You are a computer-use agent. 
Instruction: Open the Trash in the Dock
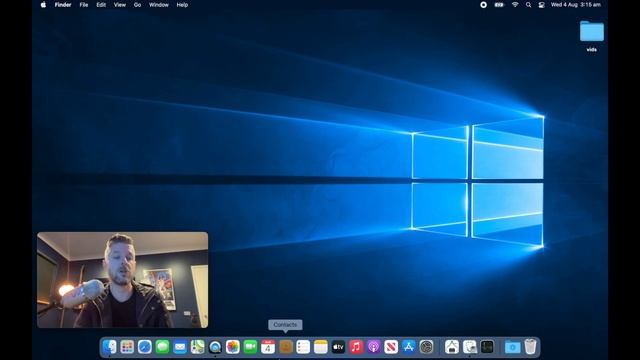[530, 347]
